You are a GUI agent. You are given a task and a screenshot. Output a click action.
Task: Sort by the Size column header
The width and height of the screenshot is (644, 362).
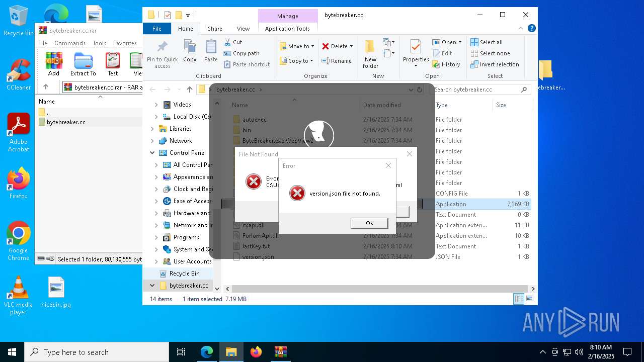pos(512,105)
